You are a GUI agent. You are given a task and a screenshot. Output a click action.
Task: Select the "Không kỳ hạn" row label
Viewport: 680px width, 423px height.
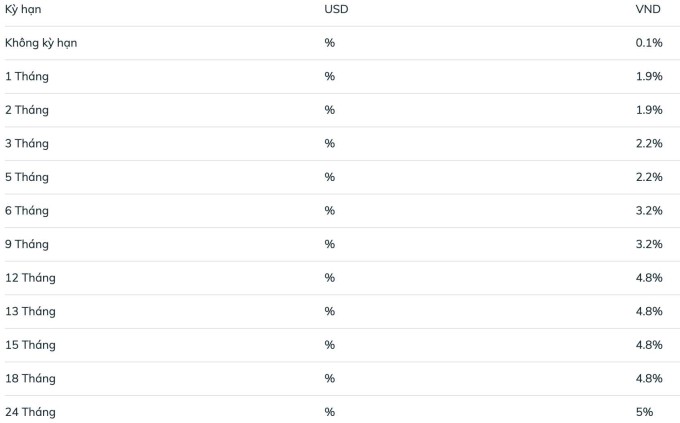41,43
